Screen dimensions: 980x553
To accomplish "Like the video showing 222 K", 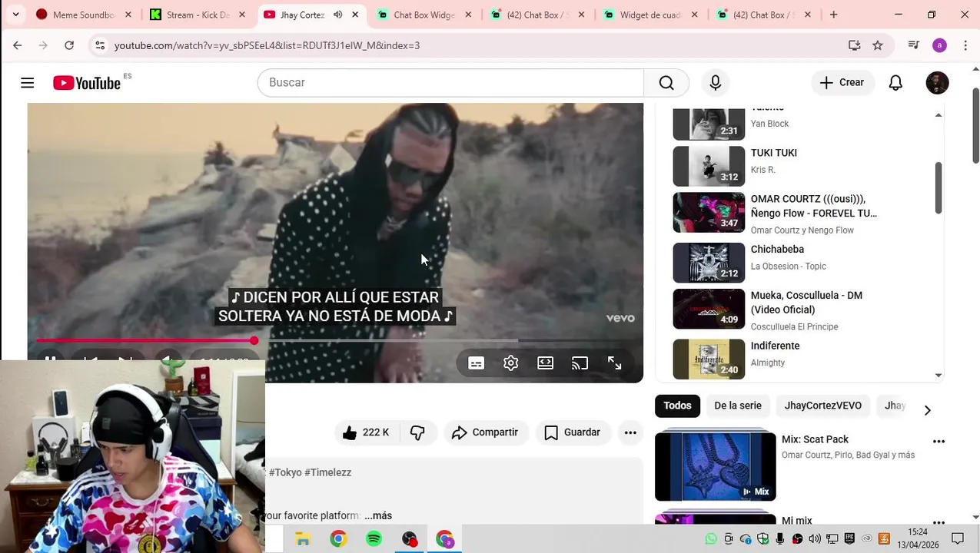I will [x=366, y=432].
